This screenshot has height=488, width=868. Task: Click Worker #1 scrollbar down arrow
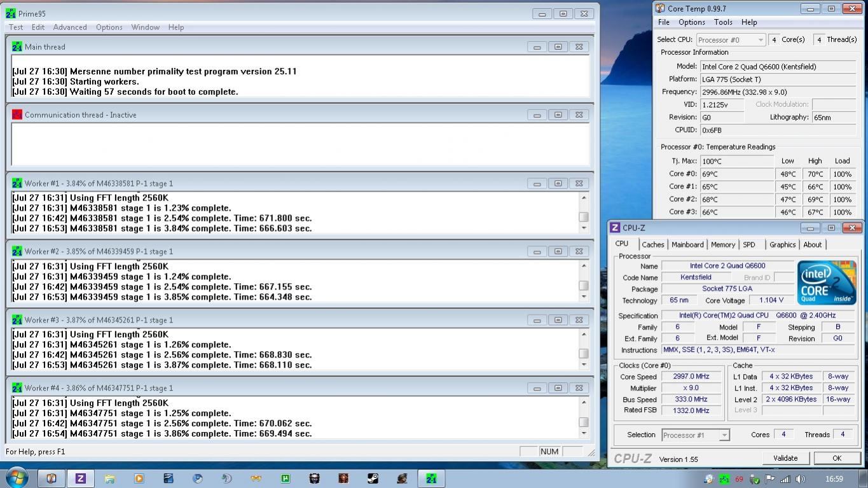click(584, 228)
